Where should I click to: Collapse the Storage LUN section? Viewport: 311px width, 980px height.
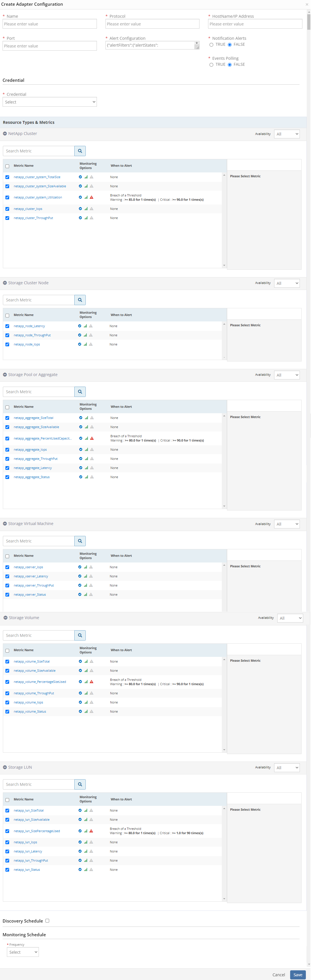click(5, 767)
